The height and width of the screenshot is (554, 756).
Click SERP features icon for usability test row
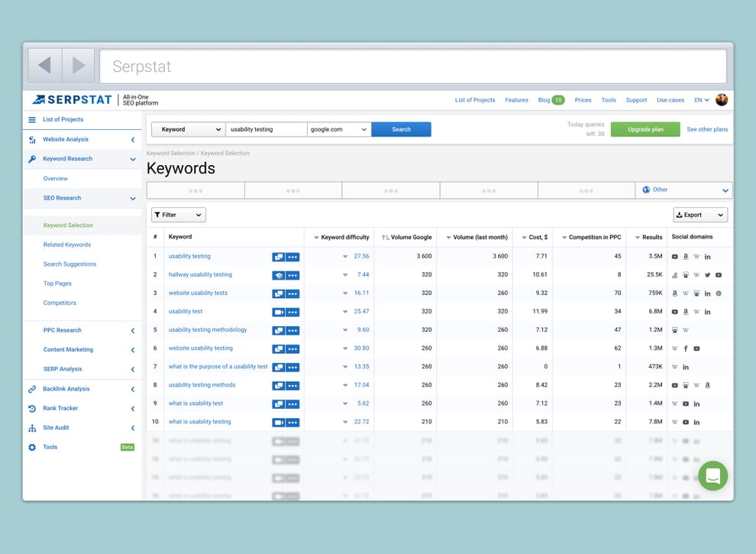[279, 312]
